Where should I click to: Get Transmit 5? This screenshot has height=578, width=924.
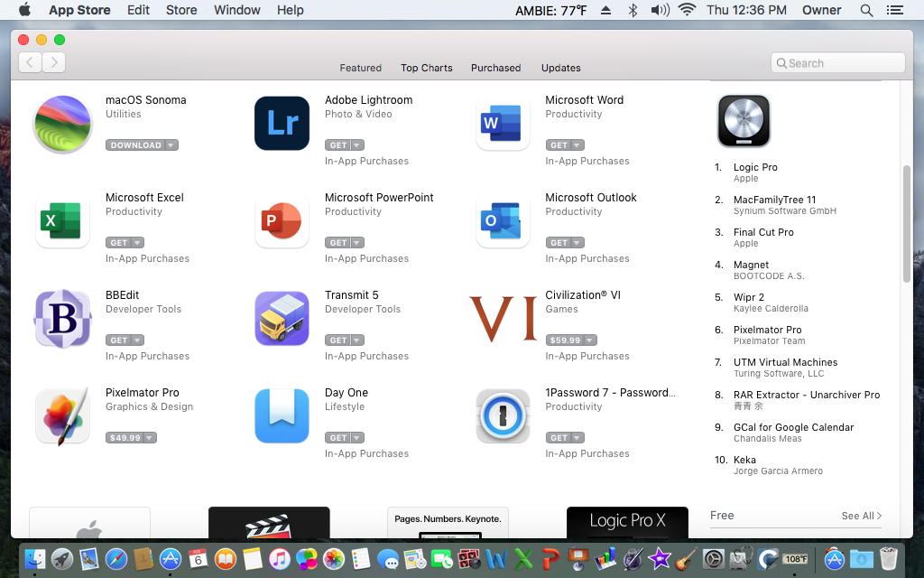338,340
